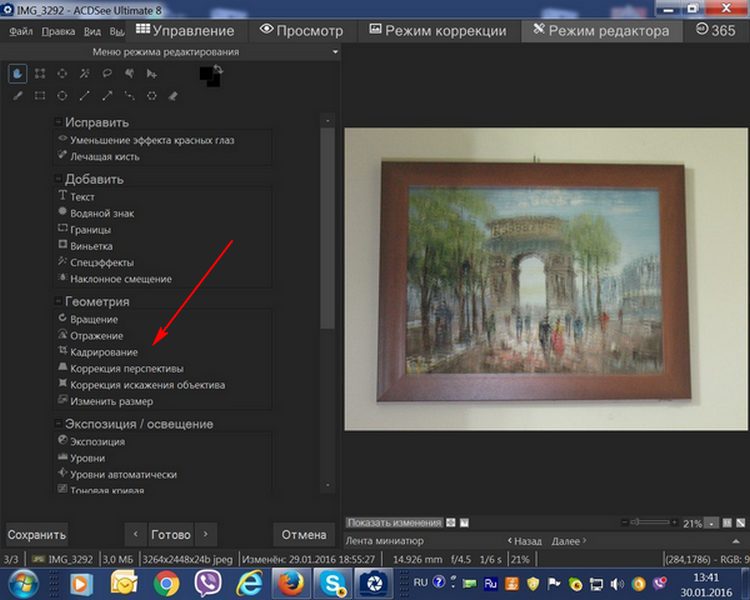Open Коррекция искажения объектива tool
Screen dimensions: 750x600
(142, 385)
